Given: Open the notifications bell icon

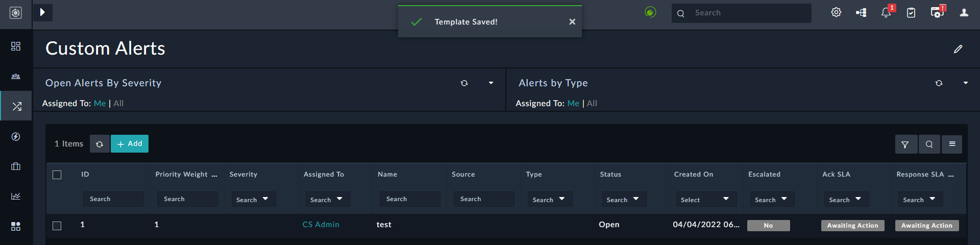Looking at the screenshot, I should point(886,13).
